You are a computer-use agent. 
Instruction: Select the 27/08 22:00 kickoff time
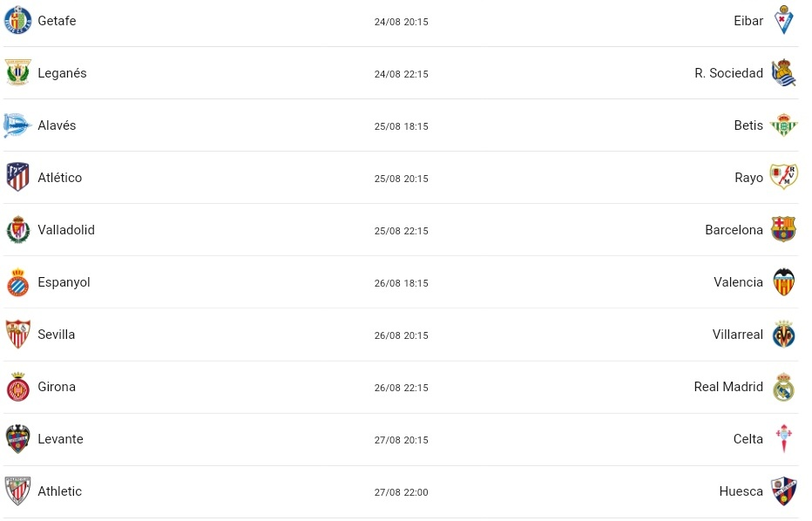click(x=402, y=492)
